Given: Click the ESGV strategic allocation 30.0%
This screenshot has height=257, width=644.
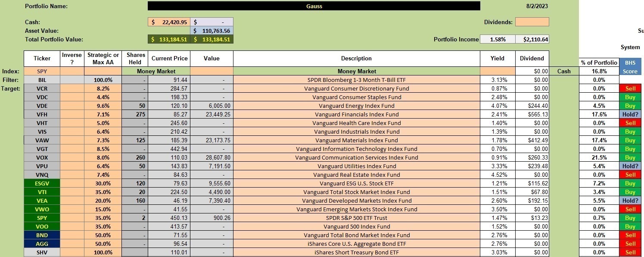Looking at the screenshot, I should coord(103,183).
